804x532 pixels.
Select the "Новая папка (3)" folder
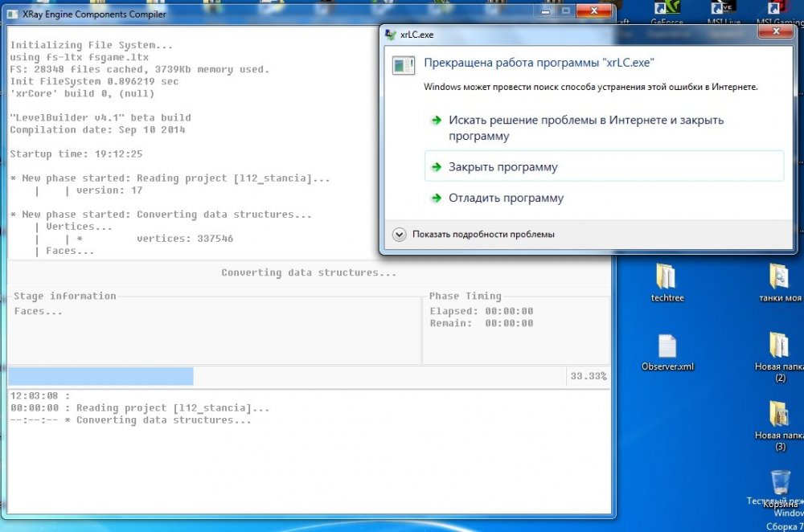pos(779,414)
